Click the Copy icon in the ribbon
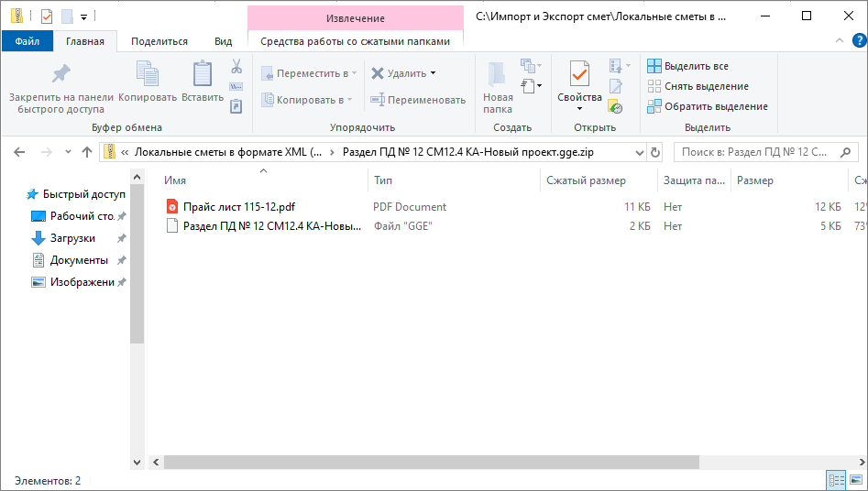868x491 pixels. click(148, 74)
